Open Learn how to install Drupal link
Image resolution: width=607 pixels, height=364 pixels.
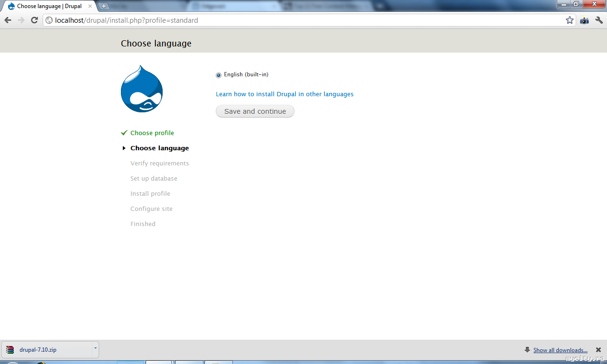point(285,94)
